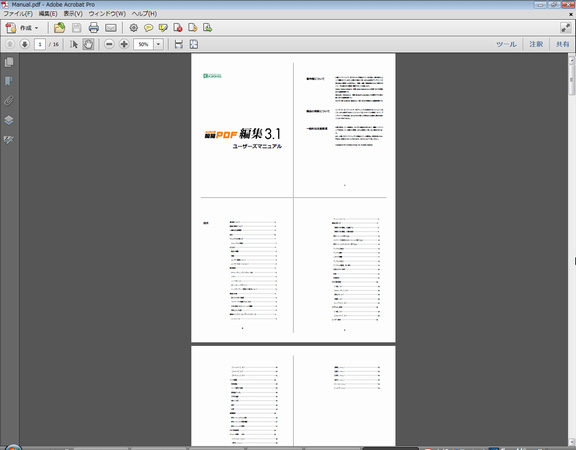This screenshot has width=576, height=450.
Task: Fit one full page to window icon
Action: [x=194, y=44]
